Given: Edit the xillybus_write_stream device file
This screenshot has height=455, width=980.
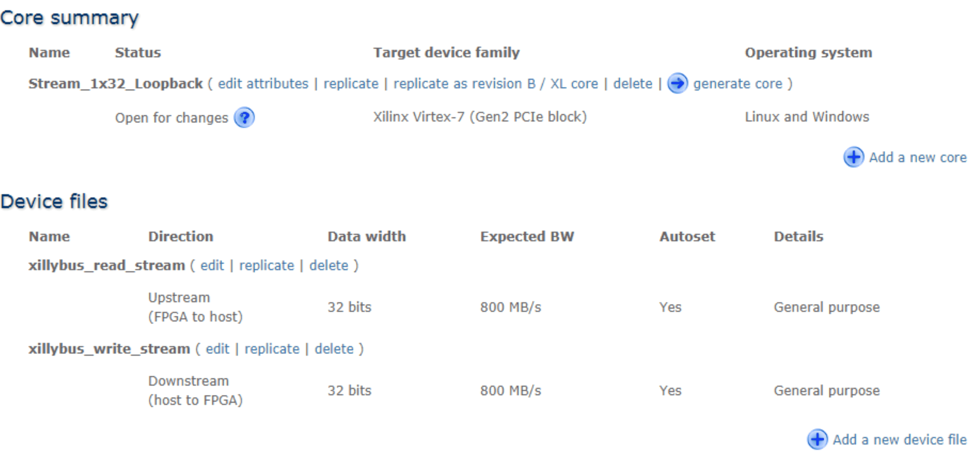Looking at the screenshot, I should click(x=218, y=349).
